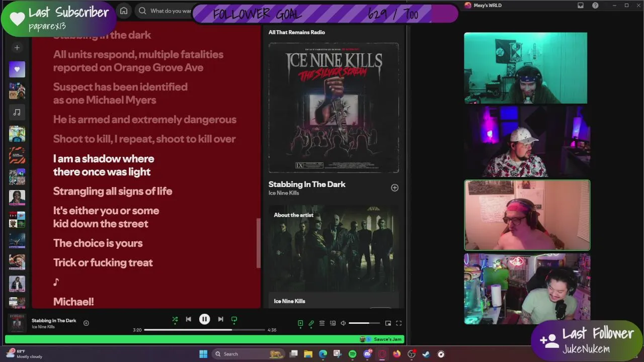This screenshot has height=362, width=644.
Task: Open the Sawce's Jam session bar
Action: pyautogui.click(x=205, y=339)
